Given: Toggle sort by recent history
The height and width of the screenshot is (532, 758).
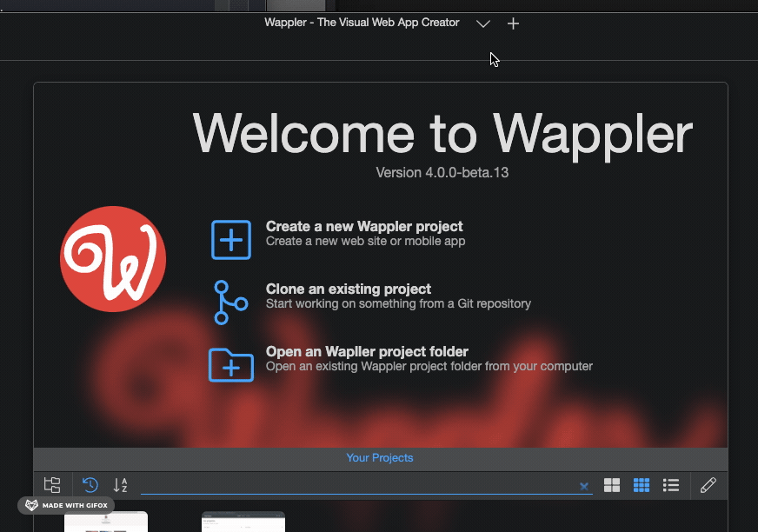Looking at the screenshot, I should [x=90, y=485].
